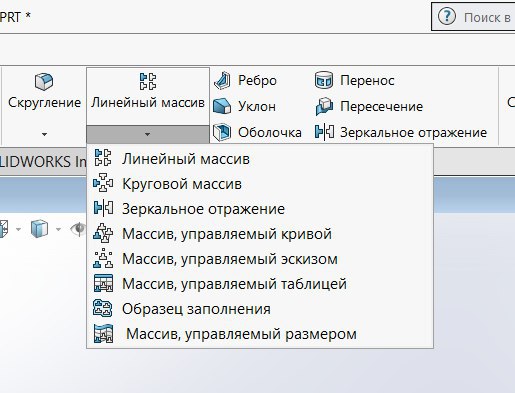
Task: Click the Поиск search field
Action: click(473, 17)
